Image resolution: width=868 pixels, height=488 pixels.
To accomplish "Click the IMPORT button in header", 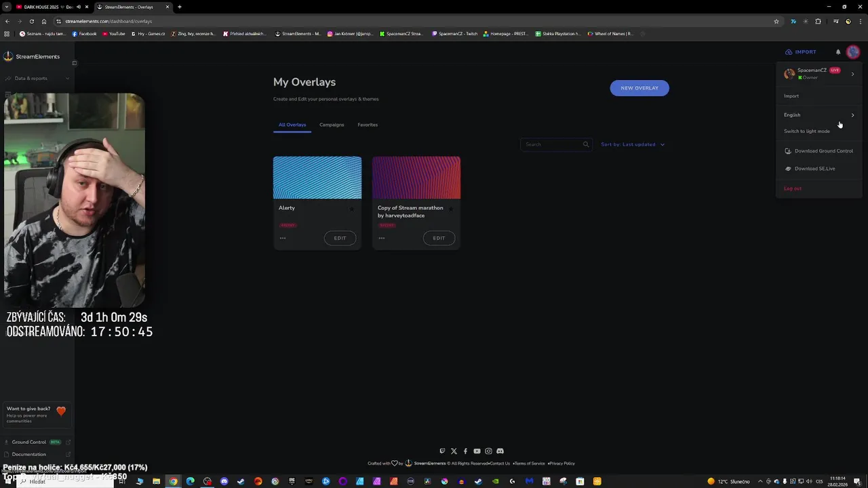I will click(x=801, y=52).
